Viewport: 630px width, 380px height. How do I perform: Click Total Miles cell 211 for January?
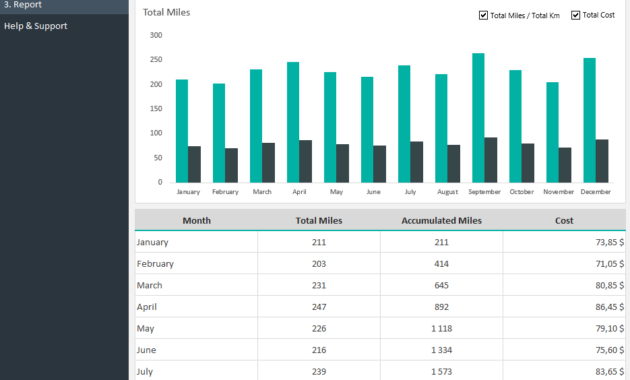pyautogui.click(x=319, y=242)
